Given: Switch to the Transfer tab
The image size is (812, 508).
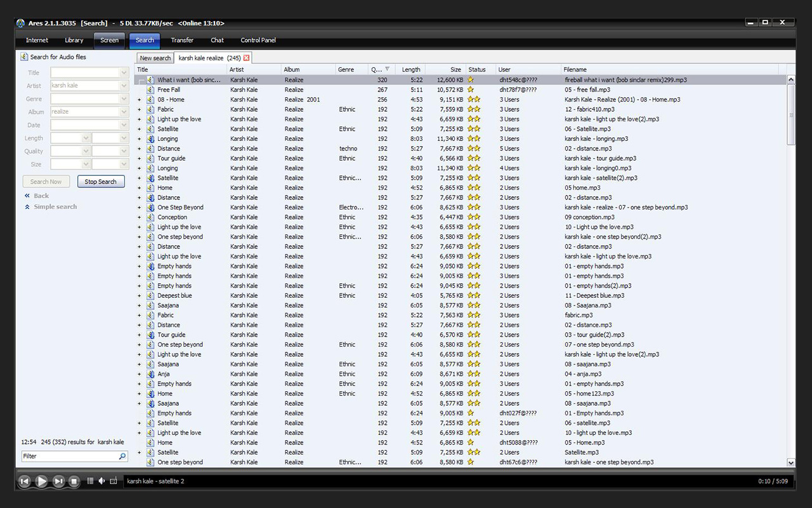Looking at the screenshot, I should pyautogui.click(x=182, y=41).
